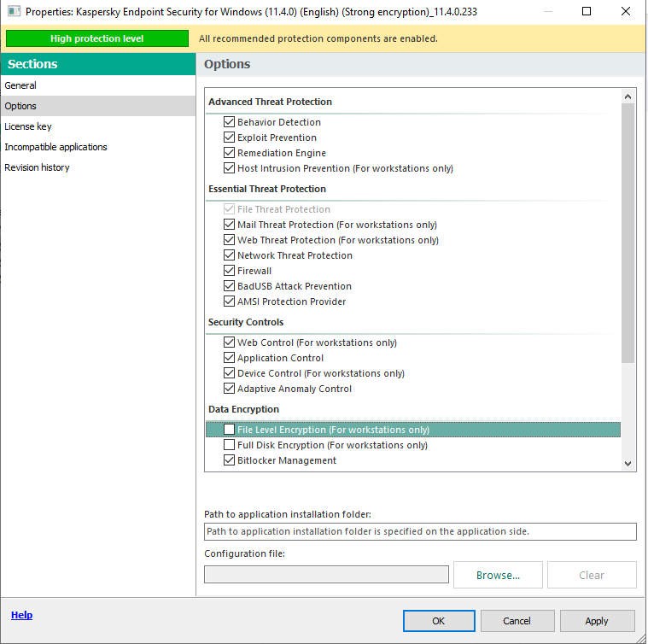Image resolution: width=648 pixels, height=644 pixels.
Task: Browse for a configuration file
Action: (x=498, y=575)
